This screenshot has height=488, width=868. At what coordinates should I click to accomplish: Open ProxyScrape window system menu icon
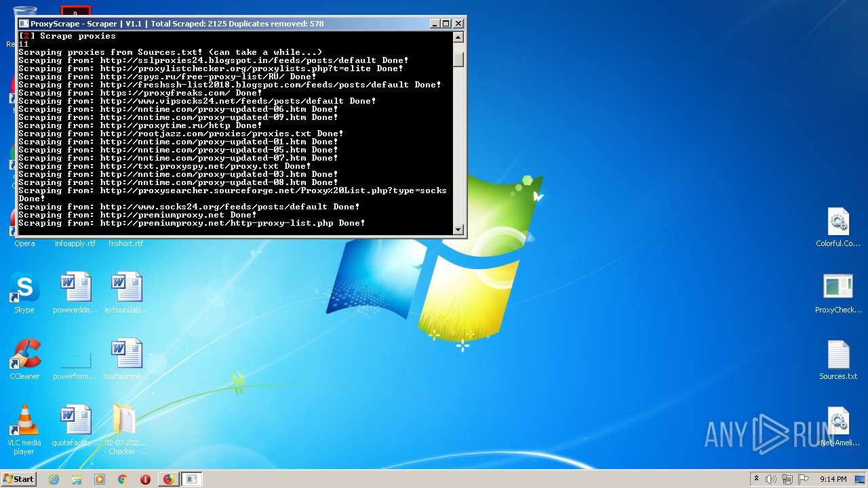pos(24,23)
